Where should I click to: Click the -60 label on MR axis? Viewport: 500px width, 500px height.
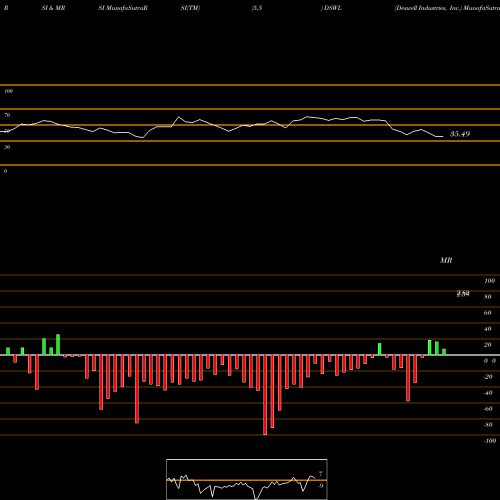(488, 409)
